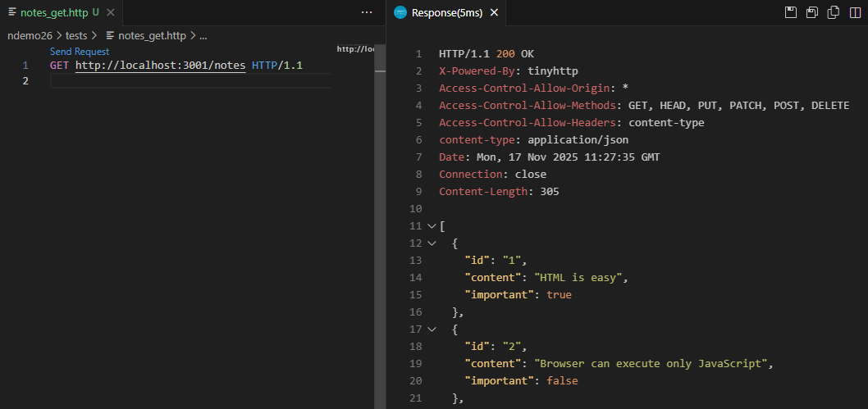Screen dimensions: 868x409
Task: Collapse the first note object at line 12
Action: point(432,243)
